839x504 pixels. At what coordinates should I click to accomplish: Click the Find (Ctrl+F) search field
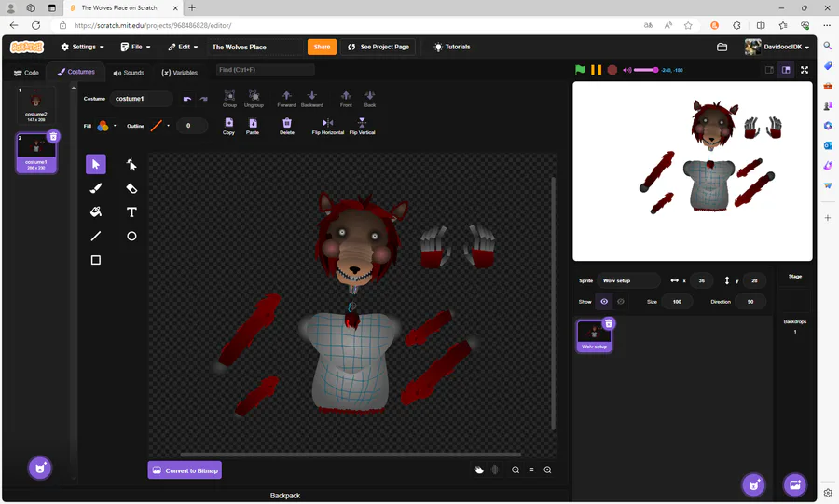pos(266,70)
